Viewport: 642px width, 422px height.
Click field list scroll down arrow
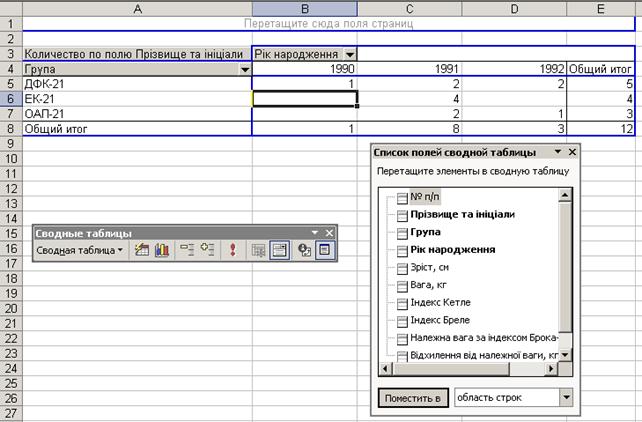click(565, 354)
